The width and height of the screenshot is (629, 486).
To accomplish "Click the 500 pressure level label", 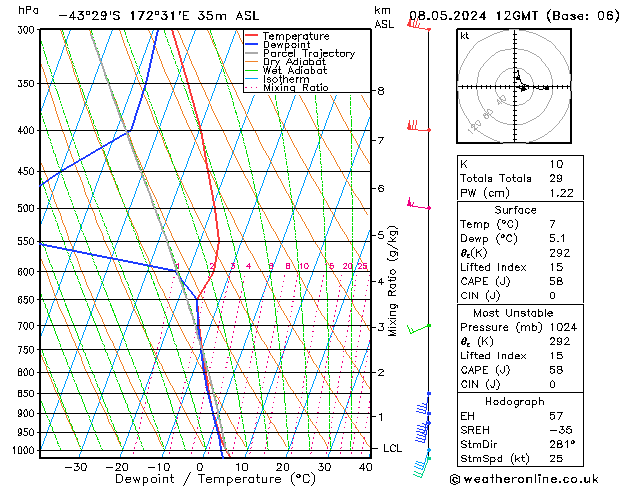I will pyautogui.click(x=28, y=209).
